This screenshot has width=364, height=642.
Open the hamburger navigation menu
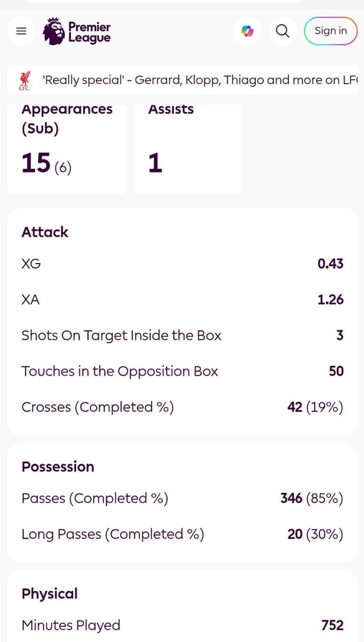pyautogui.click(x=22, y=31)
